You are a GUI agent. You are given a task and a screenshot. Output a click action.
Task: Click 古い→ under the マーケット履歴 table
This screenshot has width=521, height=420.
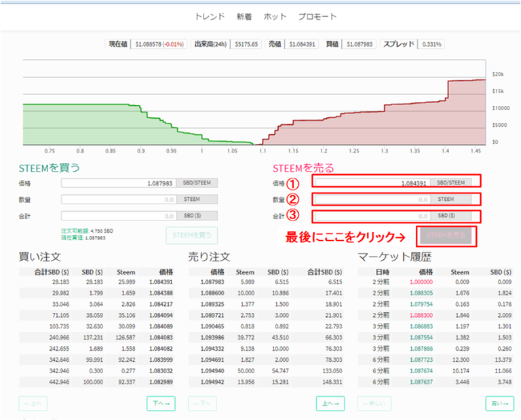coord(500,404)
